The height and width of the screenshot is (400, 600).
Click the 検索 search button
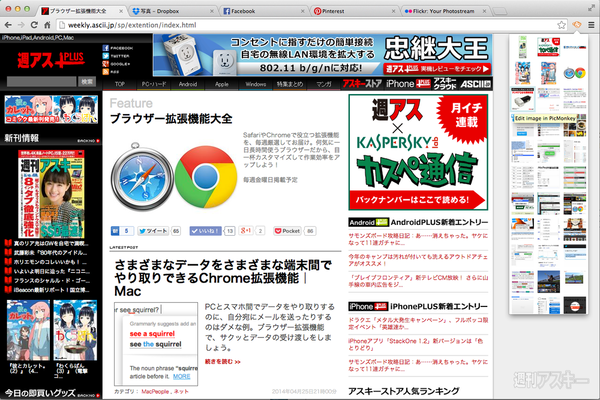[x=87, y=82]
